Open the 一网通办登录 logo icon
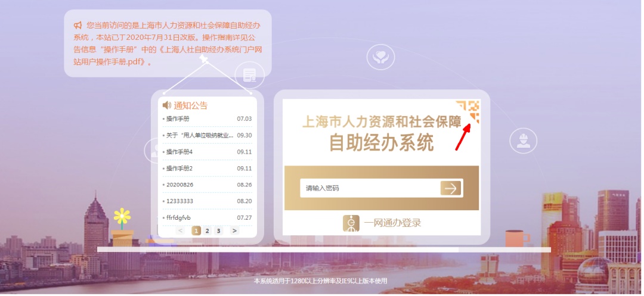 click(x=351, y=223)
